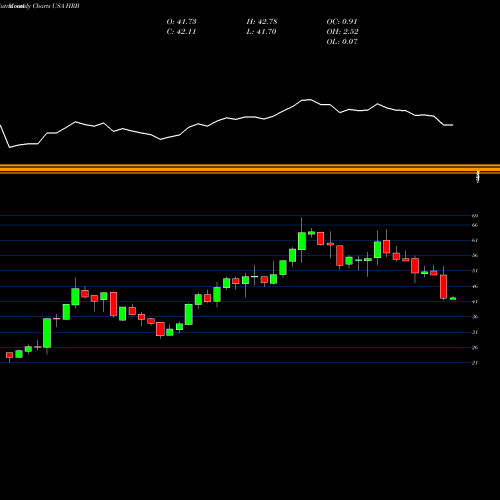Click the 'OH: 2.52' reading
500x500 pixels.
[342, 32]
